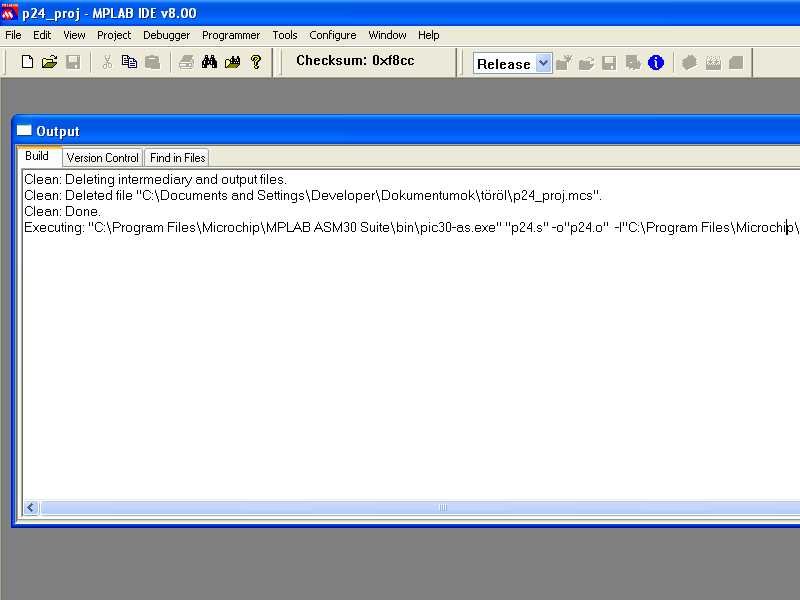Image resolution: width=800 pixels, height=600 pixels.
Task: Click the Open File folder icon
Action: point(49,62)
